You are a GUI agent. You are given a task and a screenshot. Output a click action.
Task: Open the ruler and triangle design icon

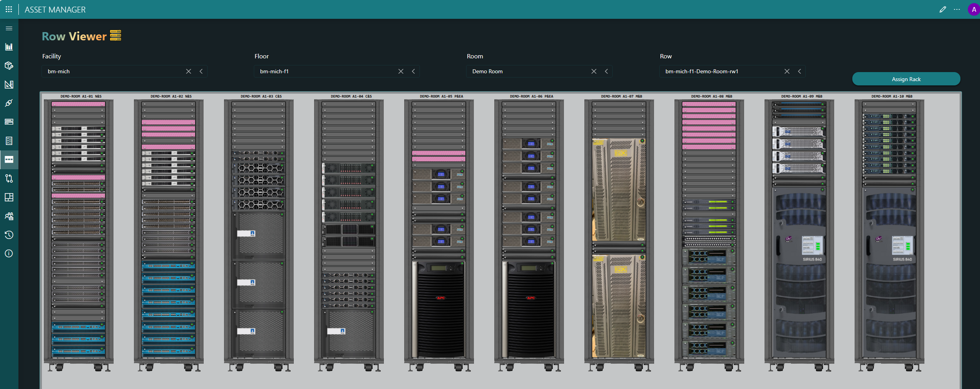click(9, 84)
